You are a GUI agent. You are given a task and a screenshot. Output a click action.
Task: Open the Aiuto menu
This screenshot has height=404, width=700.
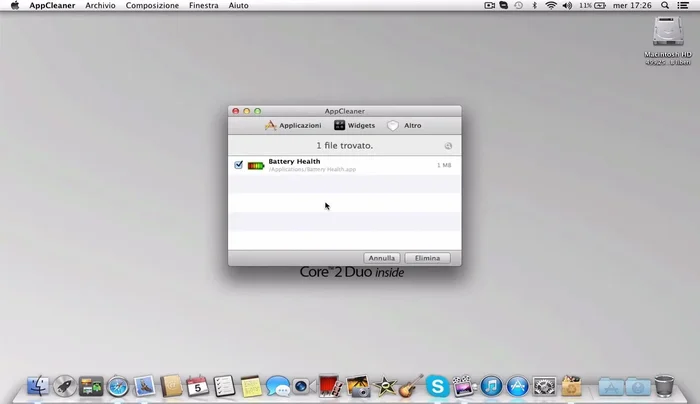pyautogui.click(x=238, y=5)
